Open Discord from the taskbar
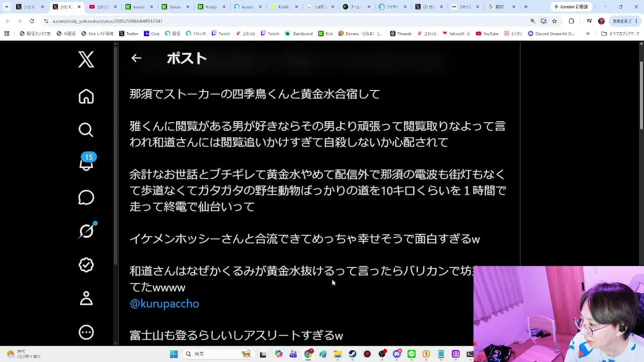Viewport: 644px width, 362px height. [397, 354]
